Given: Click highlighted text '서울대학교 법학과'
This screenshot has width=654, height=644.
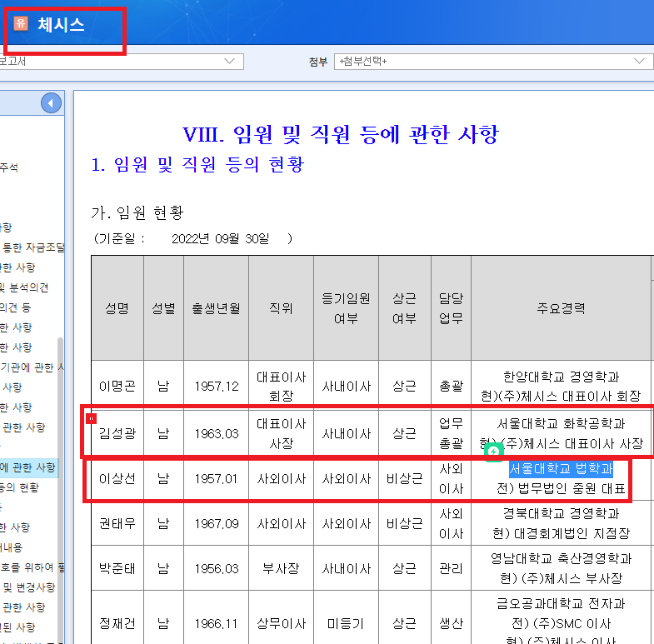Looking at the screenshot, I should [x=561, y=469].
